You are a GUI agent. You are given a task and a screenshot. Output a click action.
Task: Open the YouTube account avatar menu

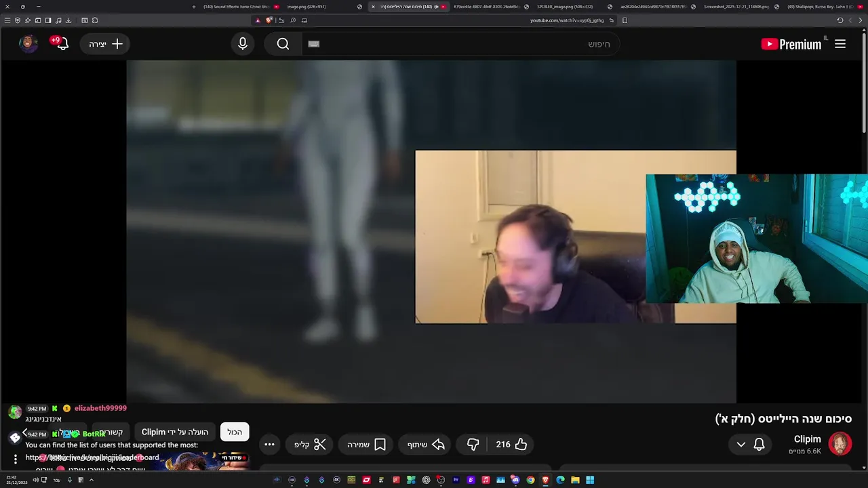coord(28,43)
